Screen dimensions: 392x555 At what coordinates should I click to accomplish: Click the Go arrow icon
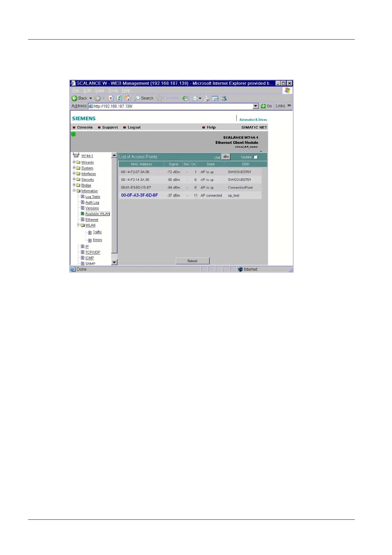coord(263,106)
